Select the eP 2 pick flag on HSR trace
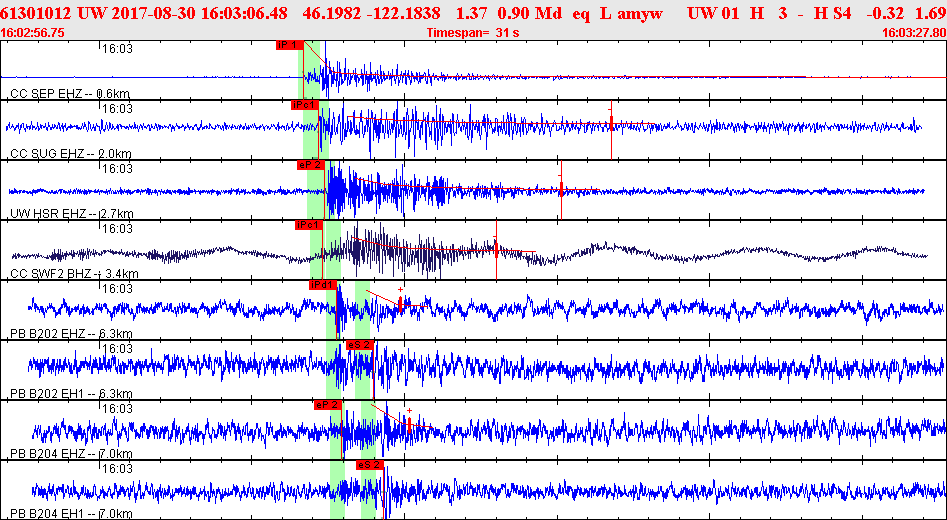 (x=312, y=165)
